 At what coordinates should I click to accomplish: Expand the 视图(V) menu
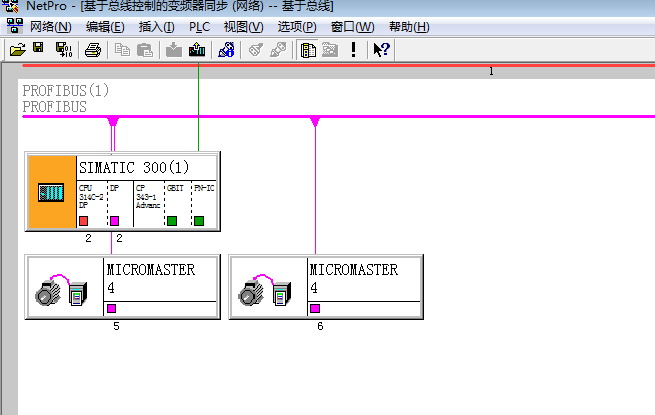tap(243, 27)
